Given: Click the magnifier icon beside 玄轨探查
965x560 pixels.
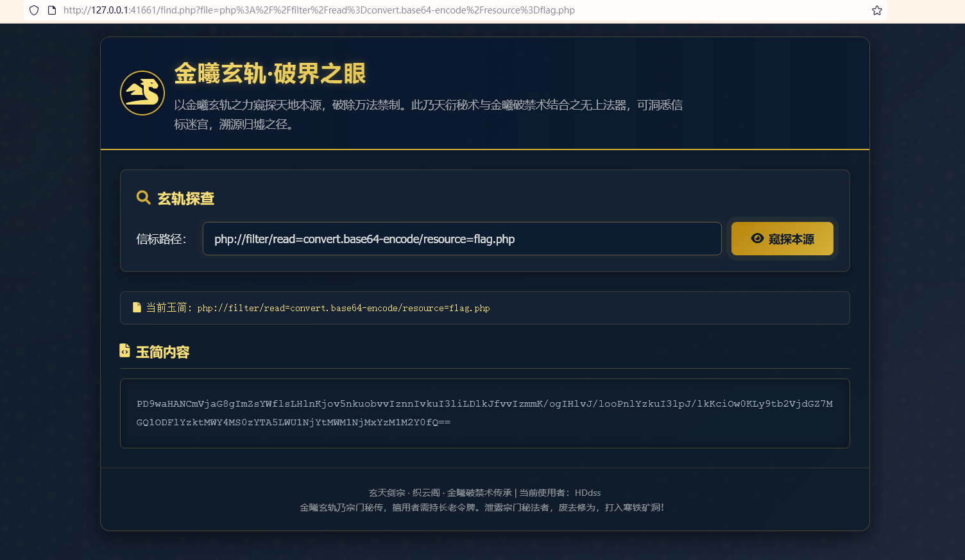Looking at the screenshot, I should coord(144,198).
